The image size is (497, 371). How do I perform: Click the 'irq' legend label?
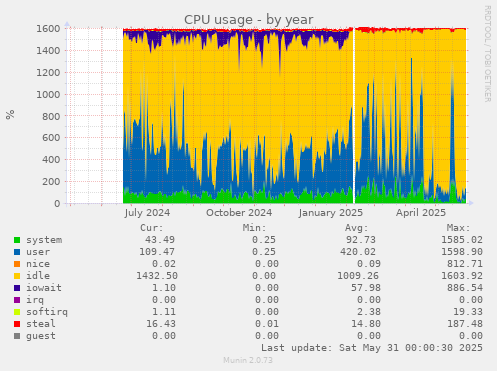pos(35,300)
